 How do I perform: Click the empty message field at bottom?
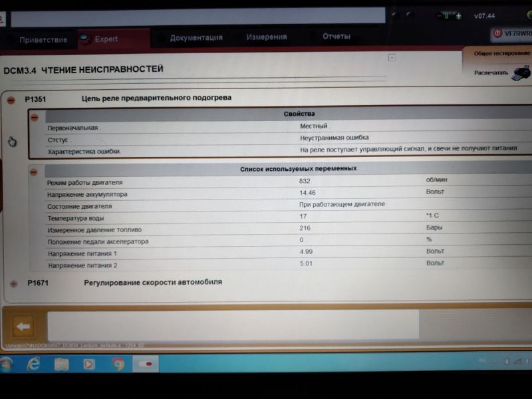(x=233, y=325)
